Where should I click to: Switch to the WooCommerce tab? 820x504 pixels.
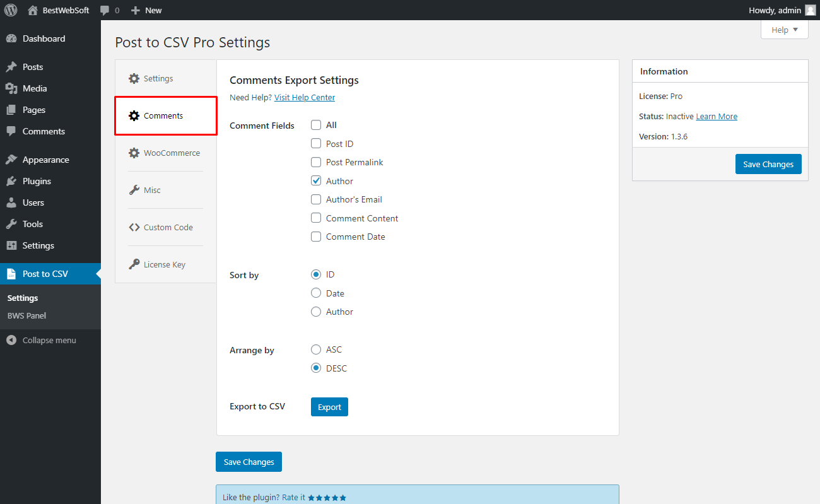[x=165, y=153]
